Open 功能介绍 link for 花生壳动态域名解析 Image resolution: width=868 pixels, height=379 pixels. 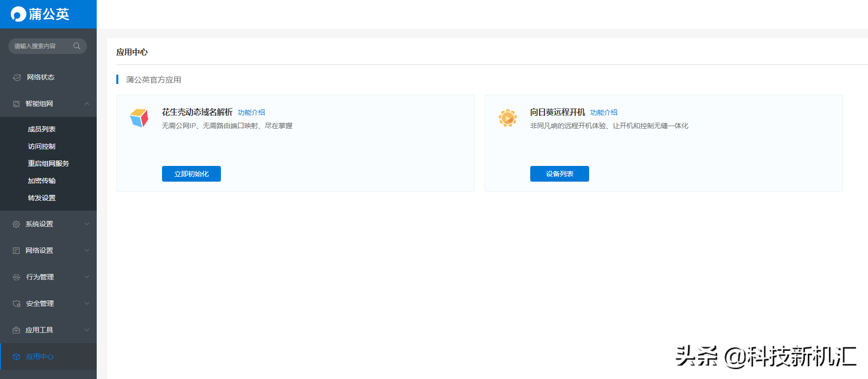click(x=251, y=112)
